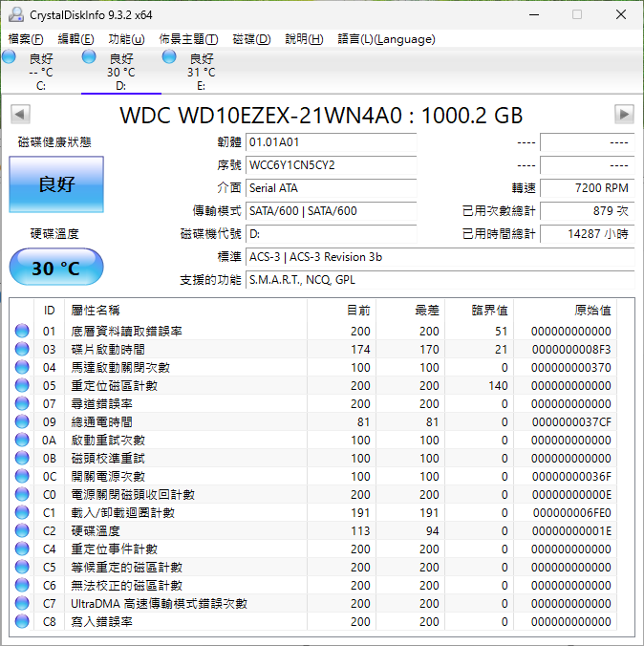Click status orb for drive C:
The image size is (644, 646).
point(9,56)
